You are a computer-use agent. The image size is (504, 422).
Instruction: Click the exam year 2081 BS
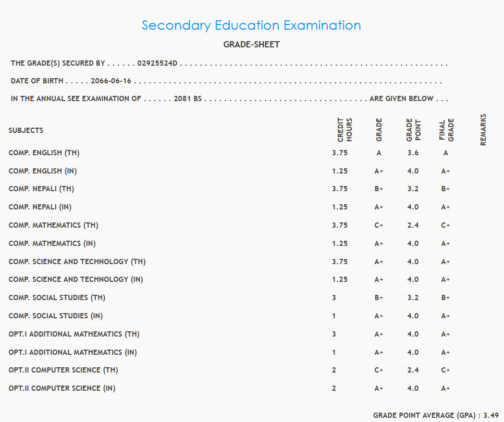coord(188,98)
